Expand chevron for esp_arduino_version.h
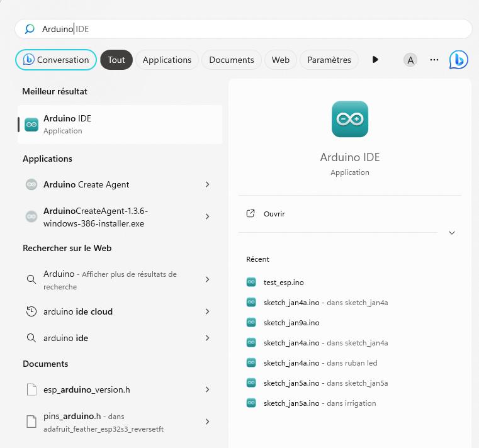This screenshot has width=479, height=448. tap(208, 389)
